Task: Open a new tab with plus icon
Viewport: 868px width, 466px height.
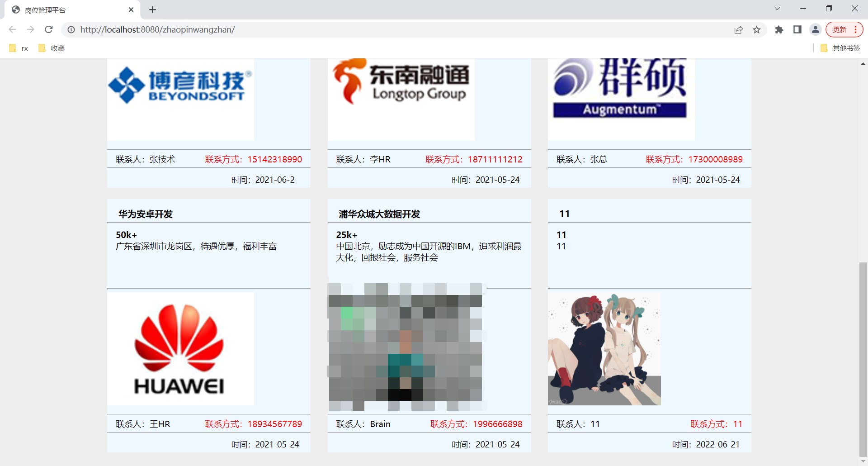Action: click(x=153, y=10)
